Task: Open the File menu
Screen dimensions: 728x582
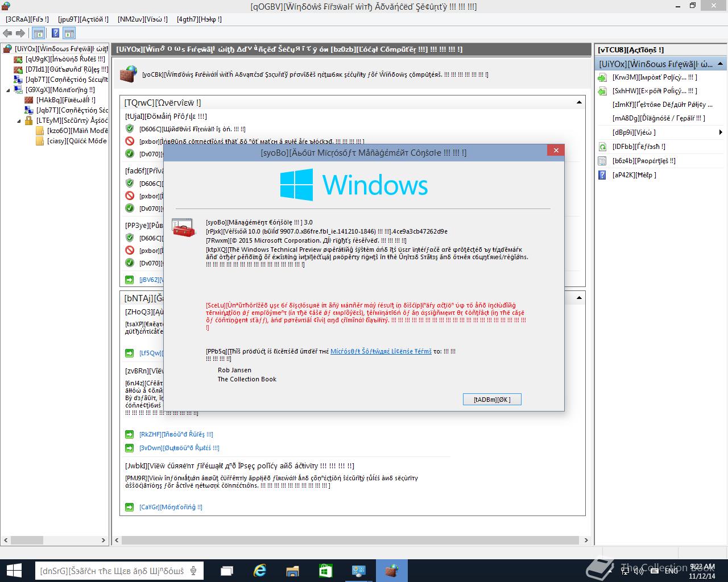Action: pos(27,19)
